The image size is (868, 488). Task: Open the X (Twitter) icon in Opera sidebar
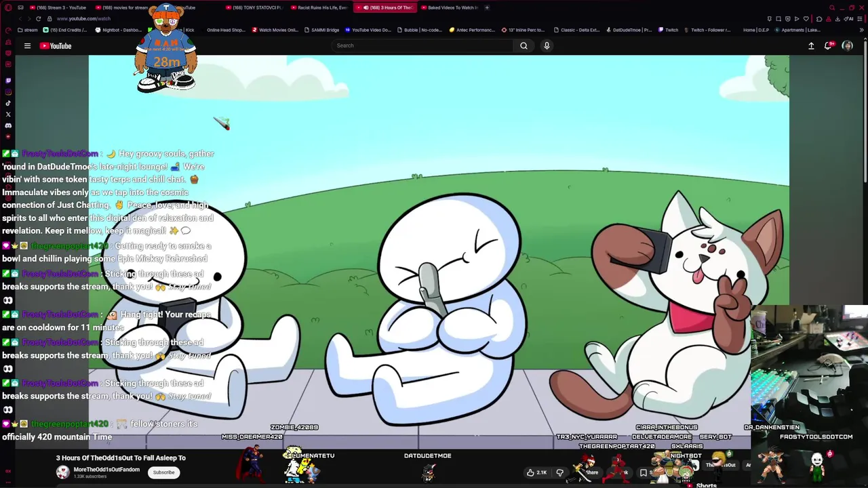pyautogui.click(x=8, y=115)
